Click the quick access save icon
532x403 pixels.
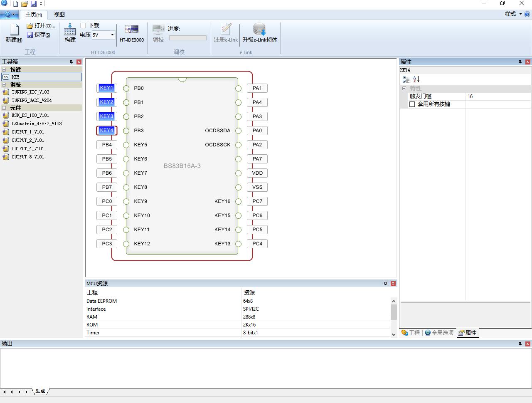(34, 4)
